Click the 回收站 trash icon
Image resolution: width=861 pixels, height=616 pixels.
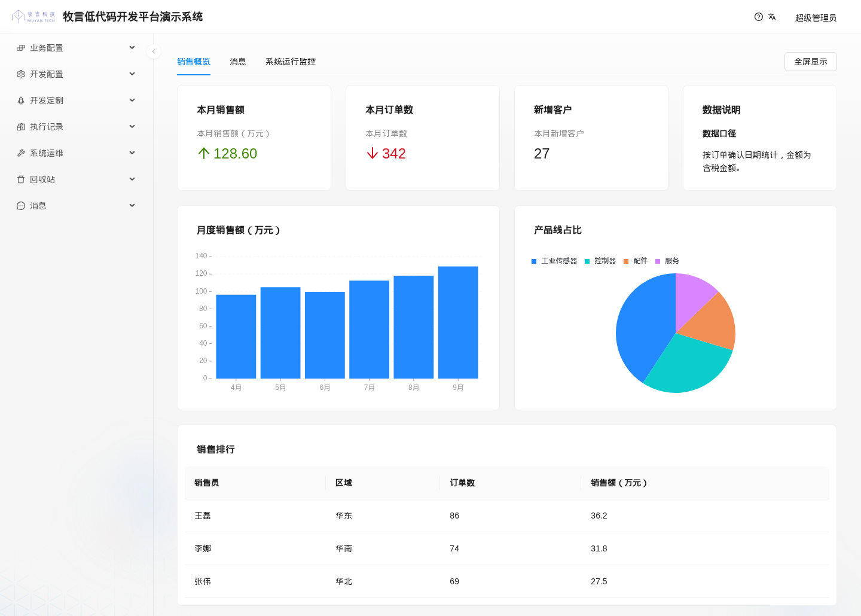(x=21, y=179)
